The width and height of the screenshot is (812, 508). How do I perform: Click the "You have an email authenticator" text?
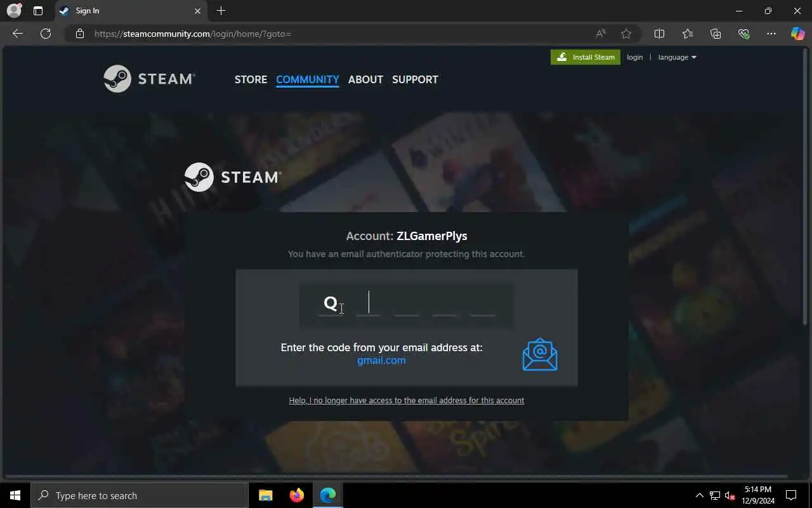(x=406, y=254)
